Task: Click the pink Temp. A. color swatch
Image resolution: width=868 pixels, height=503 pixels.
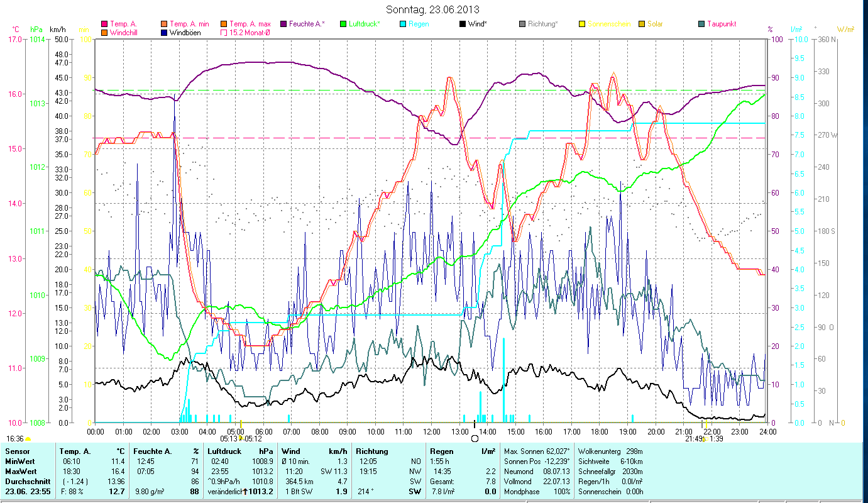Action: tap(104, 24)
